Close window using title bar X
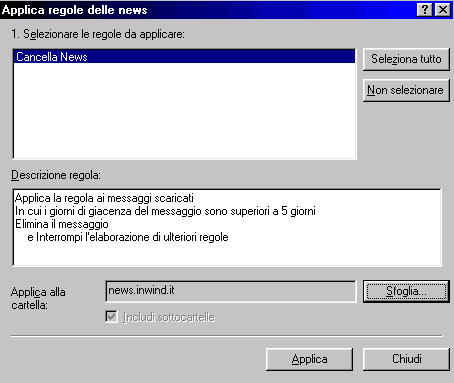The width and height of the screenshot is (454, 383). (443, 10)
